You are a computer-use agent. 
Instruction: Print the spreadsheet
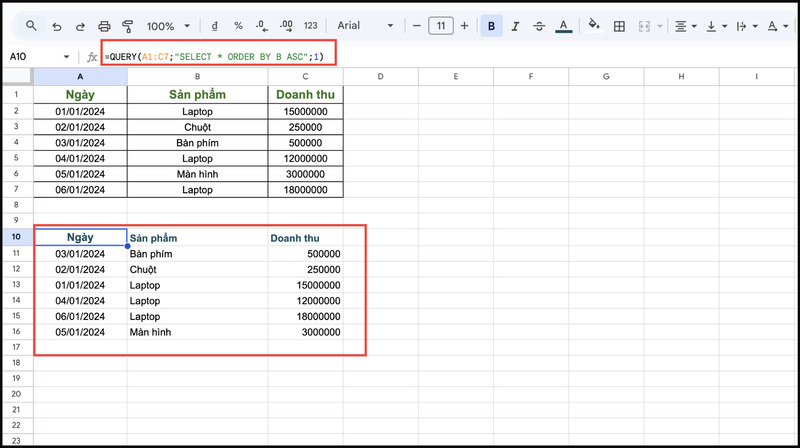click(x=104, y=26)
